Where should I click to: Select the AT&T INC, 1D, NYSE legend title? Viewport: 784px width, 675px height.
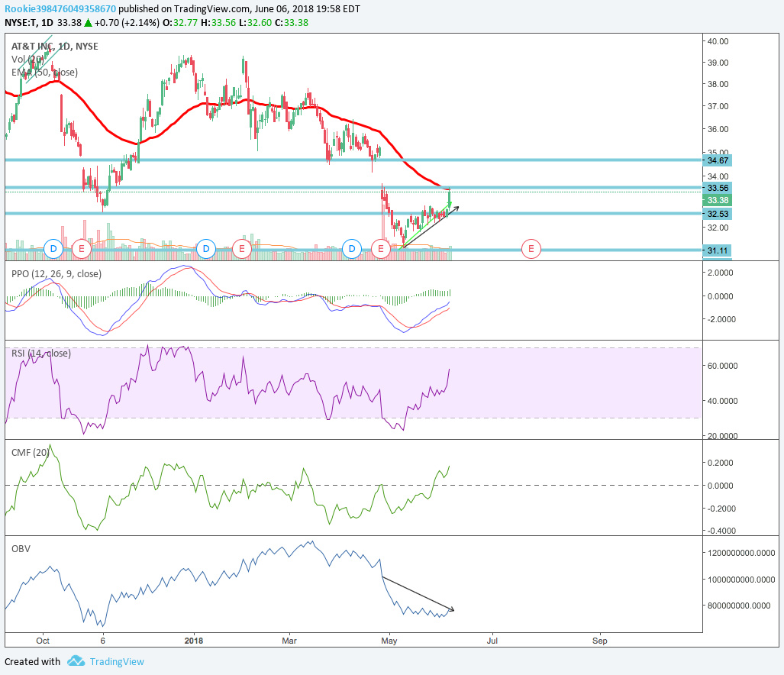tap(54, 46)
